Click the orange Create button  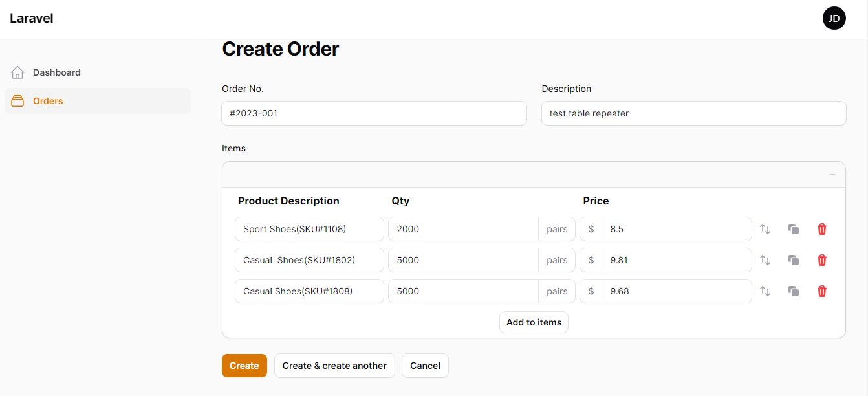coord(244,366)
